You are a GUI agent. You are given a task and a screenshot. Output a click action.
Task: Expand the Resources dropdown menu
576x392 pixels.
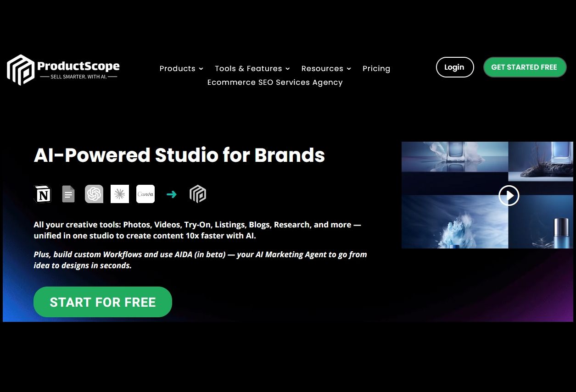coord(326,68)
